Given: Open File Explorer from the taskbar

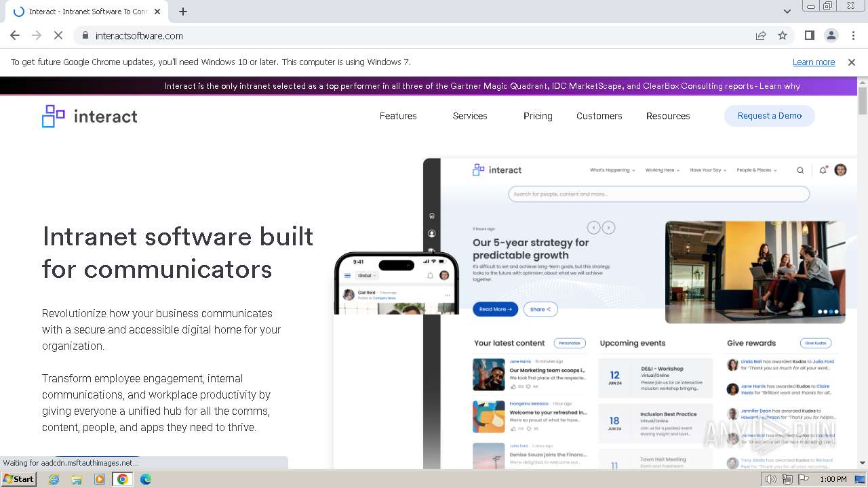Looking at the screenshot, I should [77, 479].
